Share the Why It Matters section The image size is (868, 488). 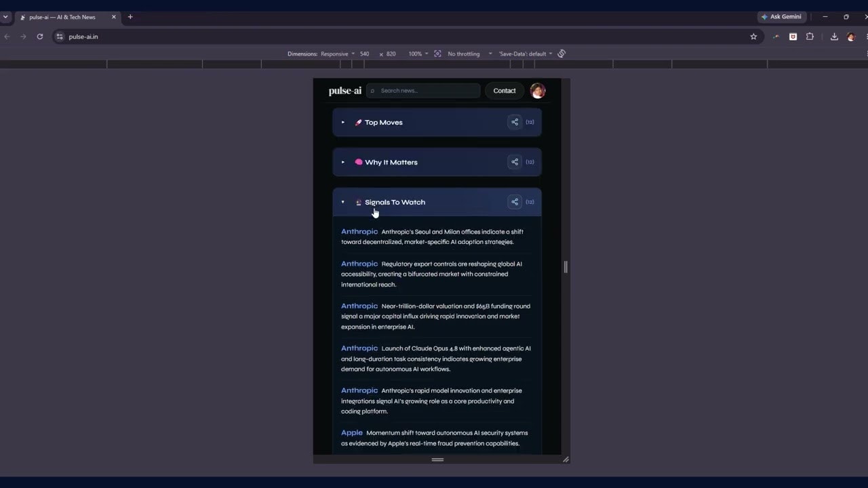[515, 162]
